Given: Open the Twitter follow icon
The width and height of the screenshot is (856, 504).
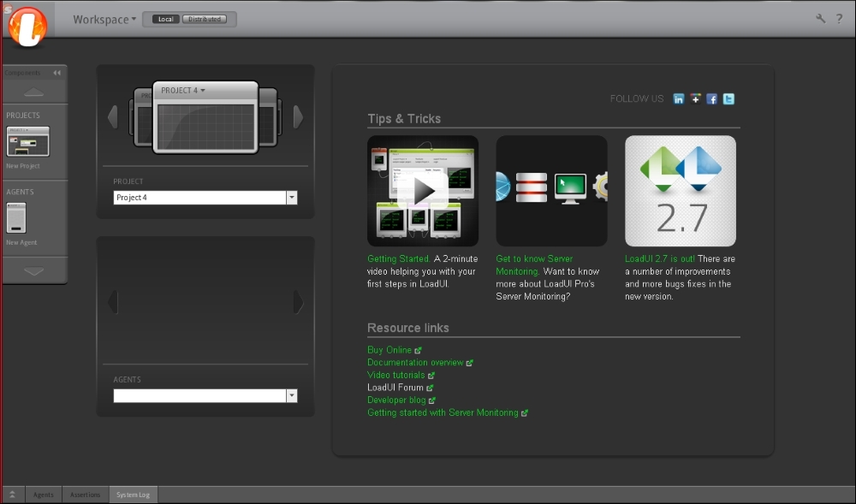Looking at the screenshot, I should click(728, 98).
